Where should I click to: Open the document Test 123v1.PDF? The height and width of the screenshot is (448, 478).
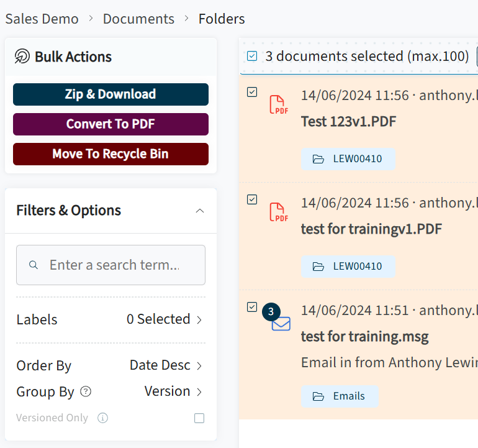[x=348, y=121]
